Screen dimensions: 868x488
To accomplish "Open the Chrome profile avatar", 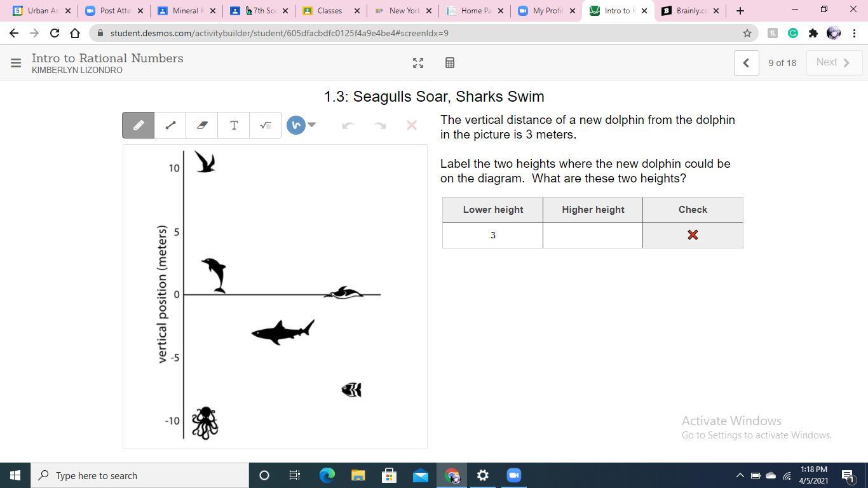I will (833, 33).
